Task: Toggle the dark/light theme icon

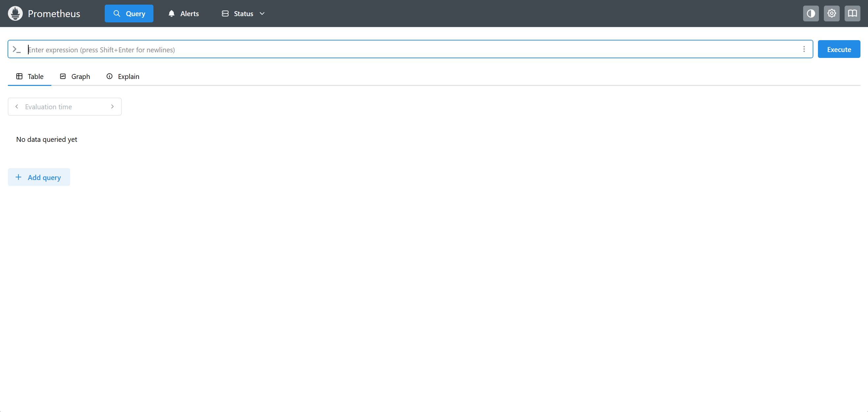Action: tap(811, 13)
